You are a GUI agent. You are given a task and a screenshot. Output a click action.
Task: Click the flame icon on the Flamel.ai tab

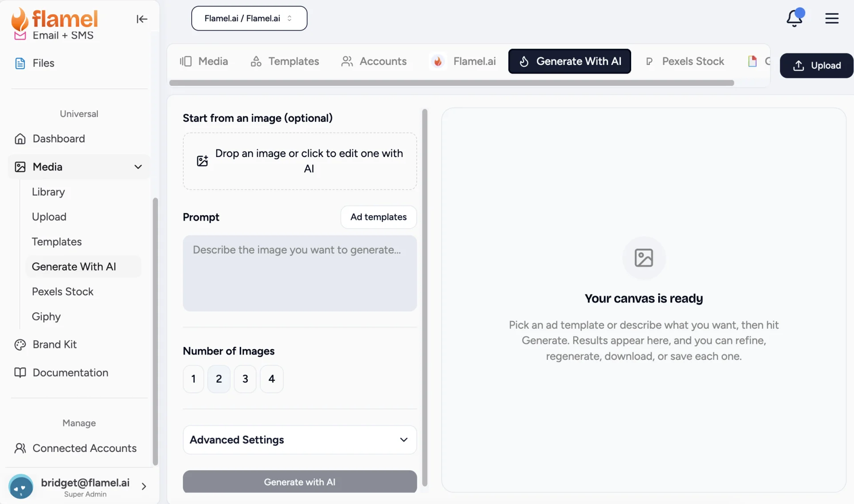pyautogui.click(x=438, y=61)
